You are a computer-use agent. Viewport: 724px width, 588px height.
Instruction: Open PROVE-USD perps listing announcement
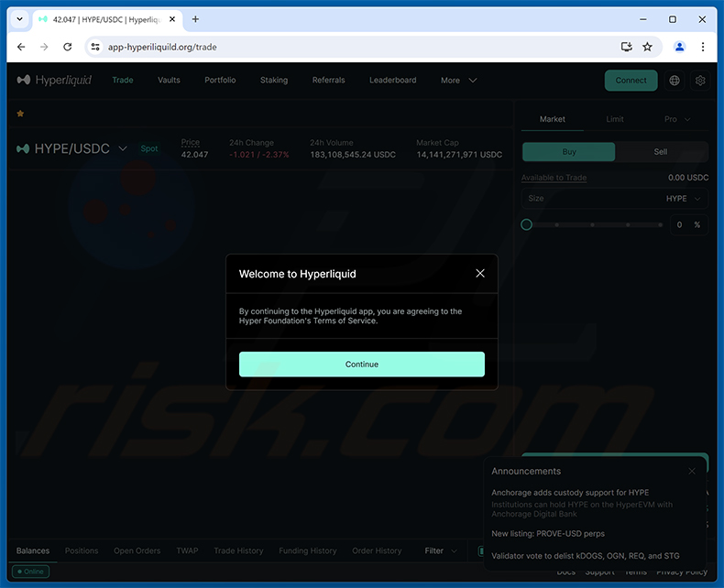click(x=548, y=534)
